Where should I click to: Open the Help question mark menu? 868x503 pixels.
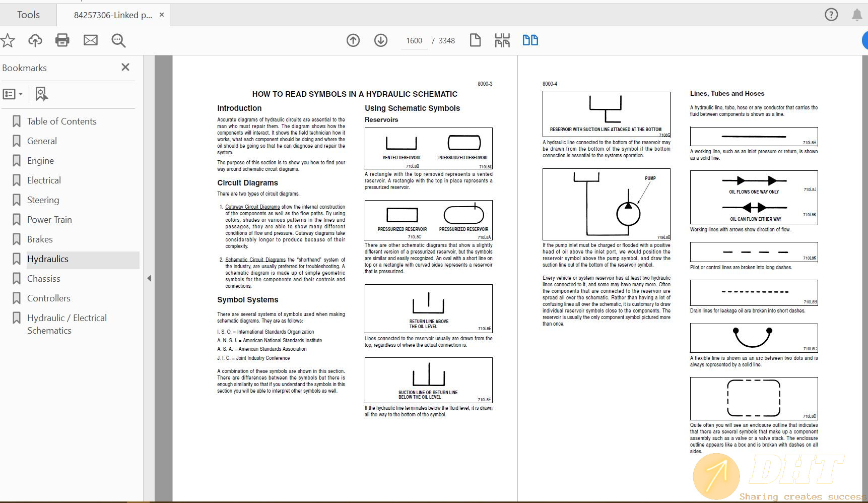pos(831,15)
